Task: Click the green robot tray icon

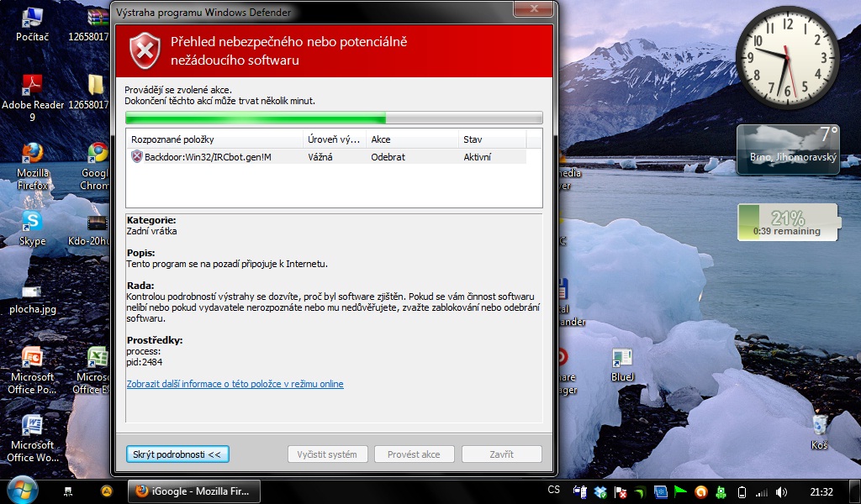Action: coord(721,492)
